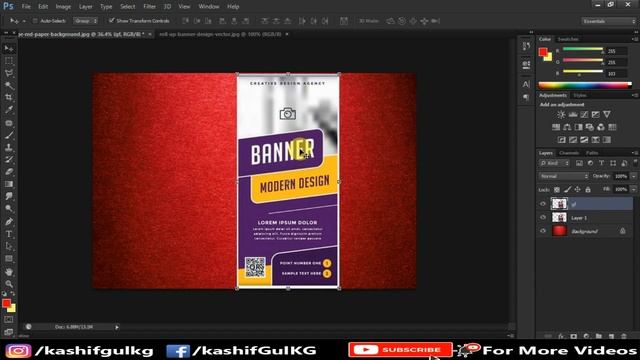Open the Color panel options menu
Screen dimensions: 640x360
[635, 39]
